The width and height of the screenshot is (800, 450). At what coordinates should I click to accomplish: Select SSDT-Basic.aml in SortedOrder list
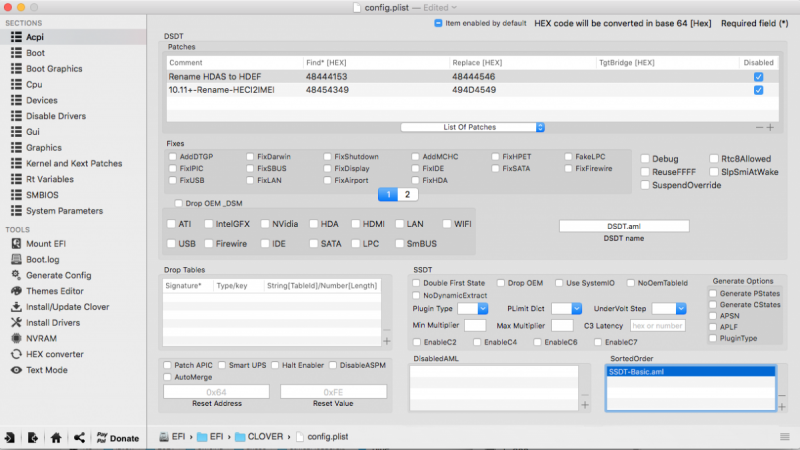[x=691, y=371]
